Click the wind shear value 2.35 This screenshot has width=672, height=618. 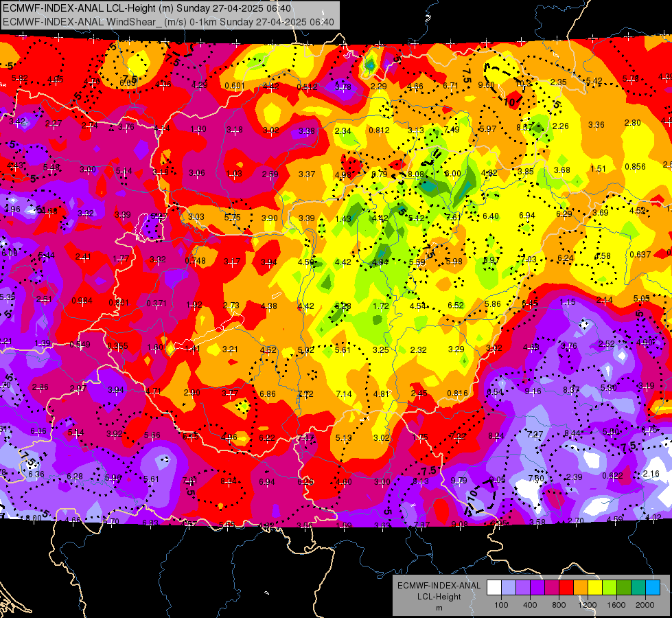pos(559,82)
